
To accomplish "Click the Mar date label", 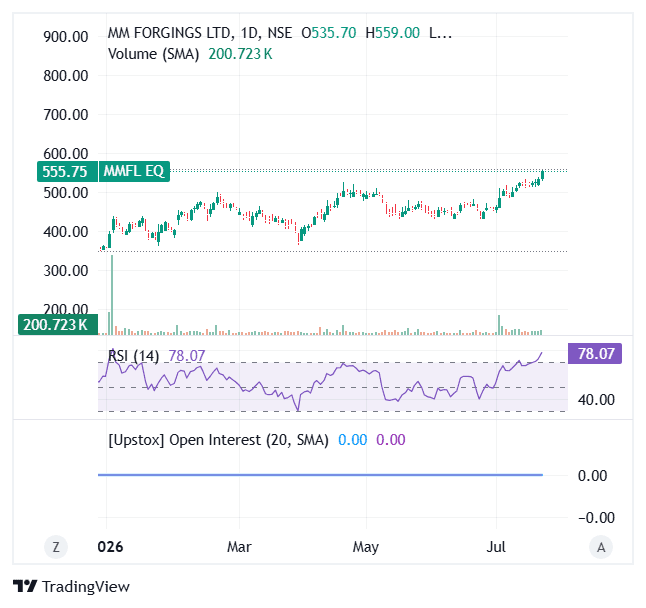I will (239, 547).
